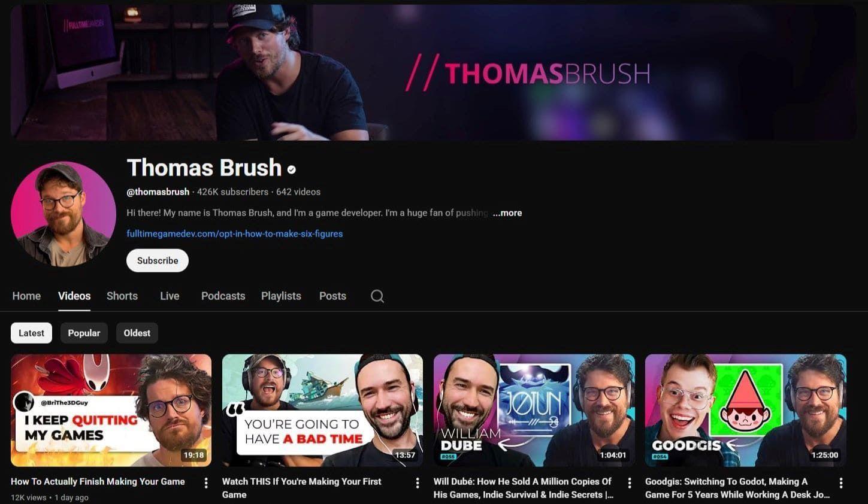
Task: Play the Jotun William Dubé thumbnail video
Action: [x=534, y=411]
